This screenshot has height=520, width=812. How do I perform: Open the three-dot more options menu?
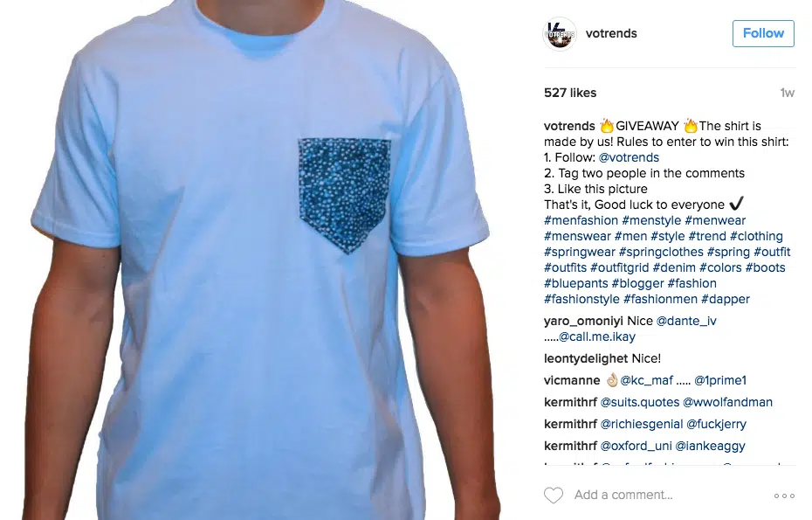coord(784,496)
